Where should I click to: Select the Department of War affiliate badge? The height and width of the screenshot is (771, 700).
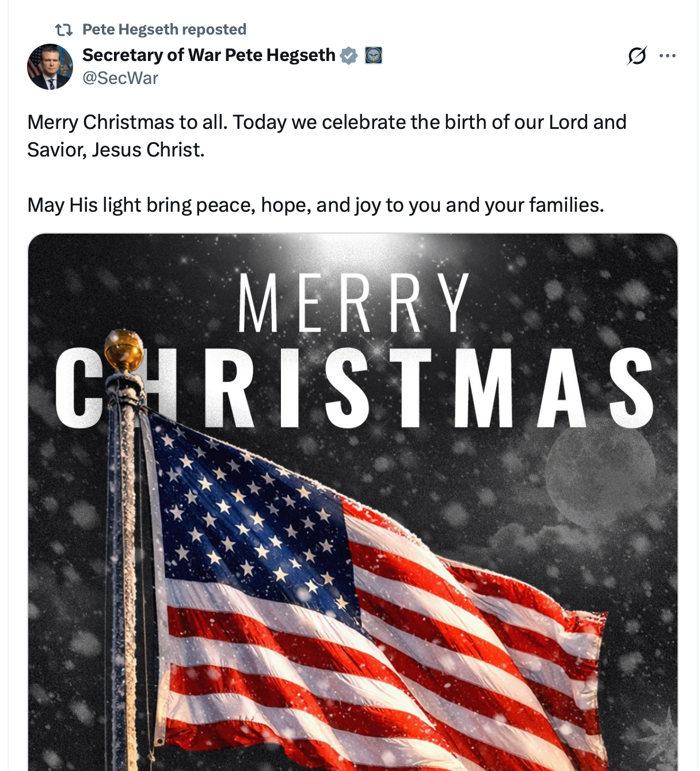click(375, 56)
